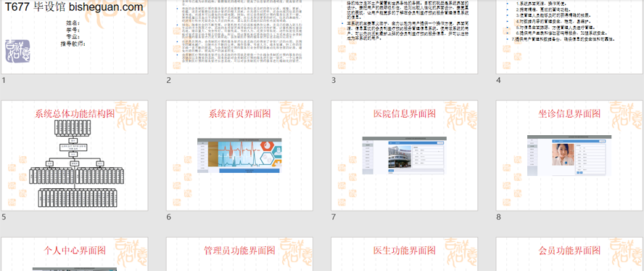Select the 个人中心界面图 slide
The height and width of the screenshot is (271, 644).
75,254
